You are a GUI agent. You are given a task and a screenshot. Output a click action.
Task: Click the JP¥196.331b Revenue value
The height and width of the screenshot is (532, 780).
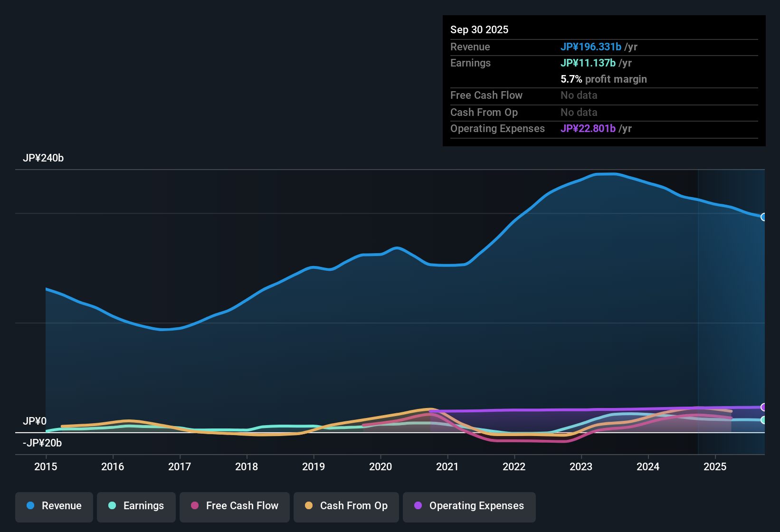[x=591, y=47]
